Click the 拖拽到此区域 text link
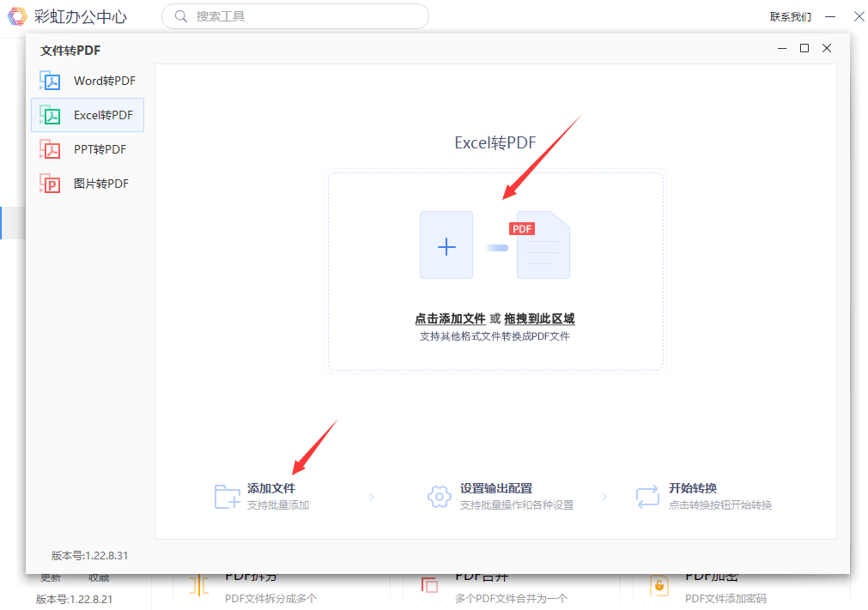 (x=539, y=318)
